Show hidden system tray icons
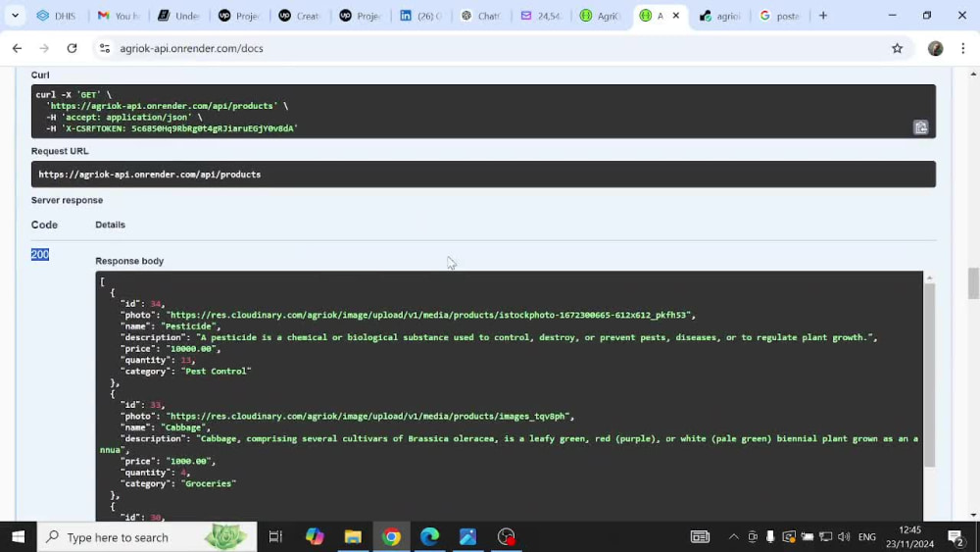The width and height of the screenshot is (980, 552). click(734, 536)
